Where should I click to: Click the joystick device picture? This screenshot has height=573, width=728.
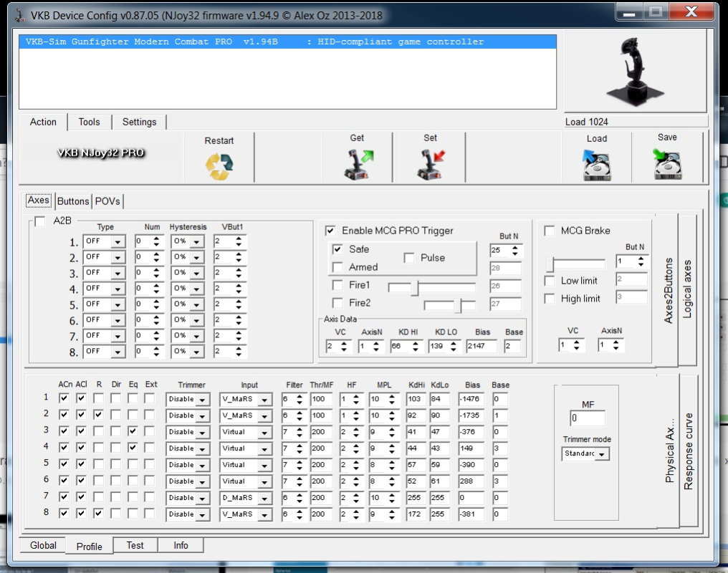635,72
